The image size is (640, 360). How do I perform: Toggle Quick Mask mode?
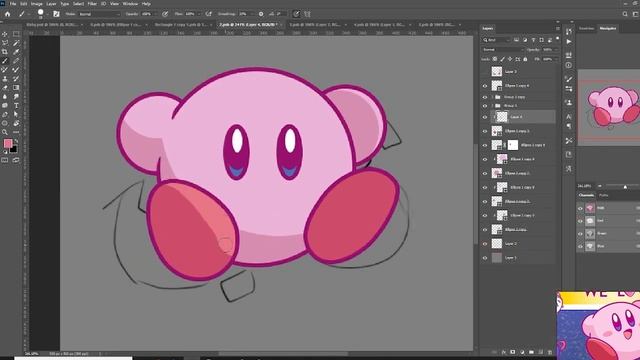[5, 160]
